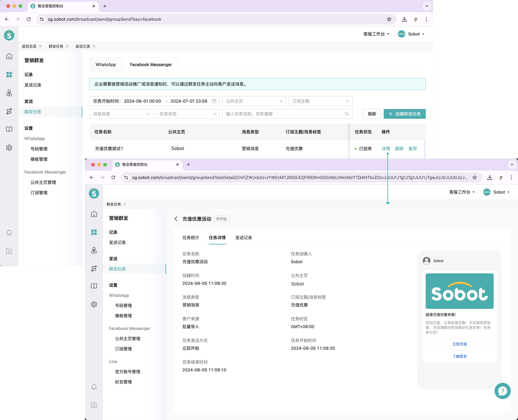The height and width of the screenshot is (420, 518).
Task: Click Sobot logo in back window sidebar
Action: point(9,35)
